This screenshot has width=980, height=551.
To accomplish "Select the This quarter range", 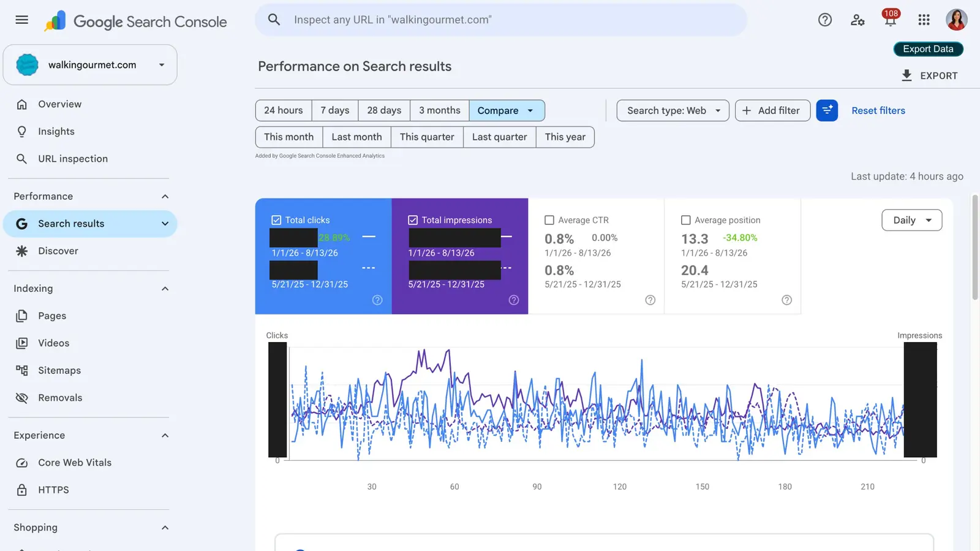I will click(x=427, y=137).
